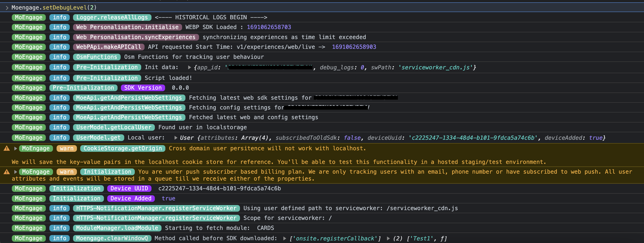
Task: Click the Moengage.setDebugLevel(2) command line
Action: 54,7
